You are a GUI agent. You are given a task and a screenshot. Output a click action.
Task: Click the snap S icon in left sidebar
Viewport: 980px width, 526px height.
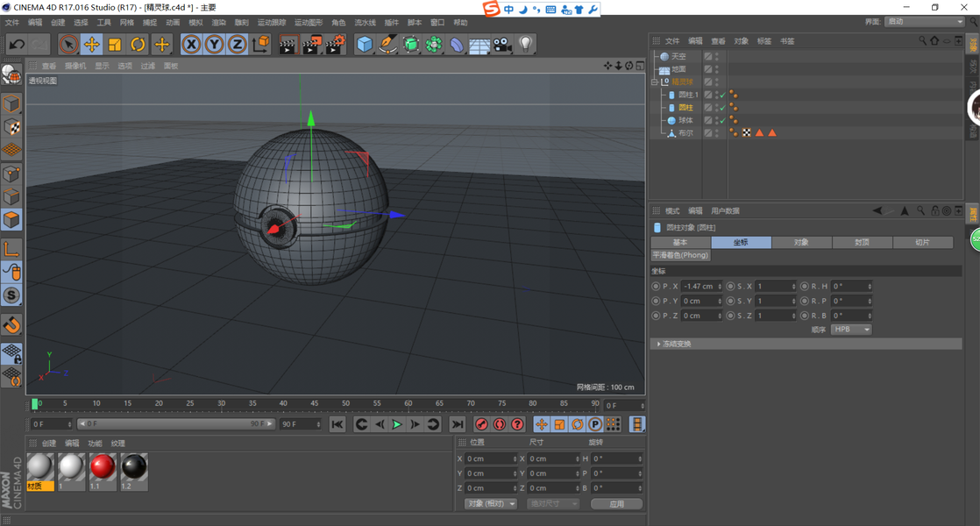pos(12,295)
